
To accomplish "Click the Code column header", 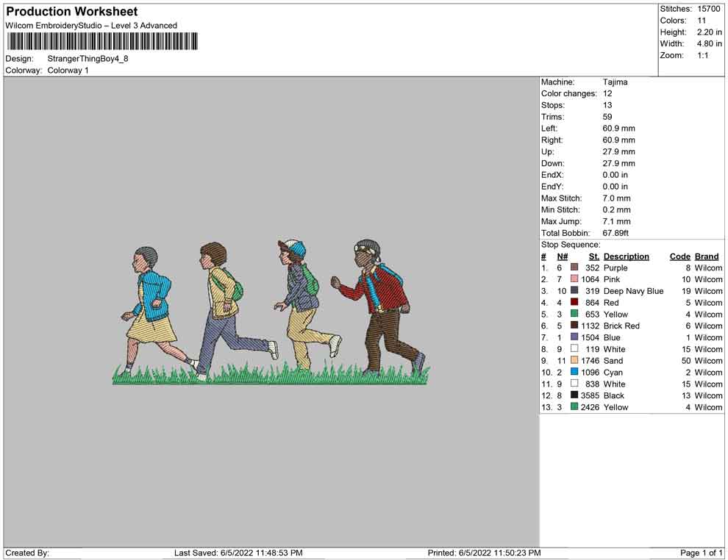I will (679, 256).
